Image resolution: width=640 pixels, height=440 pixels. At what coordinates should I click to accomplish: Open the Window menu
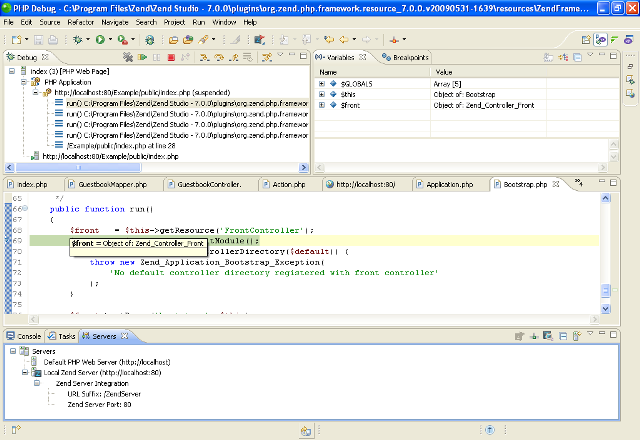coord(224,22)
